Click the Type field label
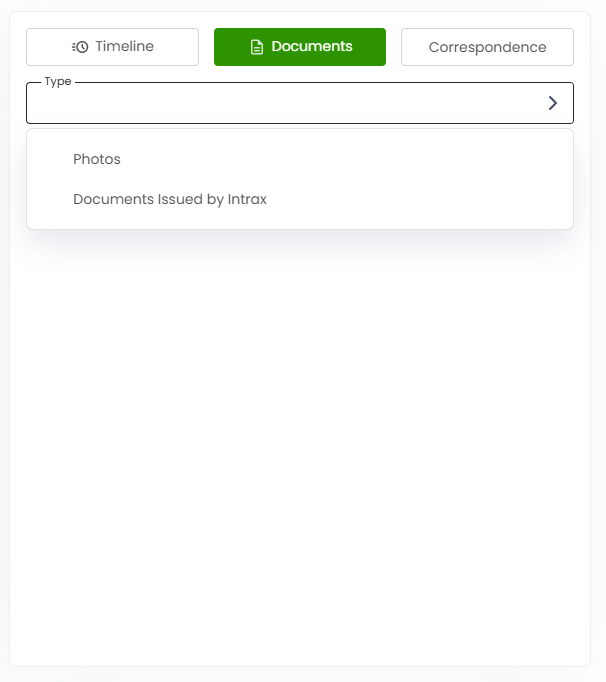This screenshot has height=682, width=606. (58, 82)
